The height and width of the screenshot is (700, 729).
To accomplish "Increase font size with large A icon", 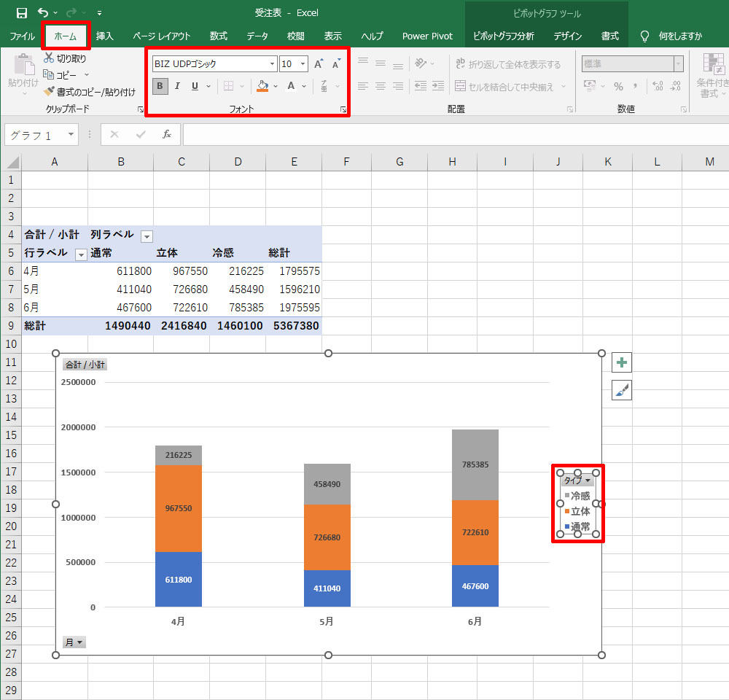I will coord(319,64).
